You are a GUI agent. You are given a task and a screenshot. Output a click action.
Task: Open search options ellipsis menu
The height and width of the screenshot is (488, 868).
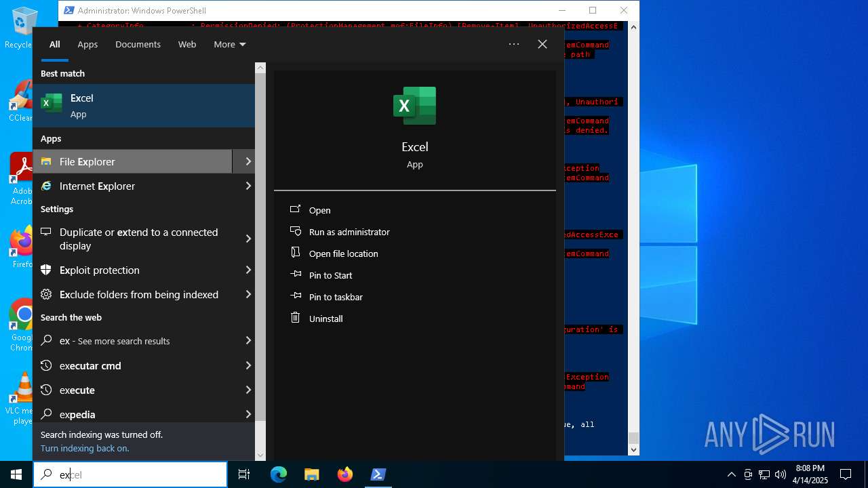pos(514,44)
